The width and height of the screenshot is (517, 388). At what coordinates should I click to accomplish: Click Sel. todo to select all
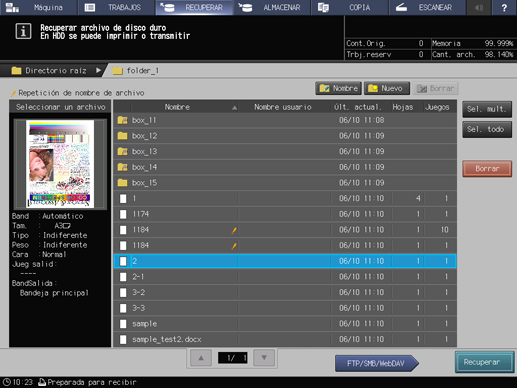click(487, 129)
